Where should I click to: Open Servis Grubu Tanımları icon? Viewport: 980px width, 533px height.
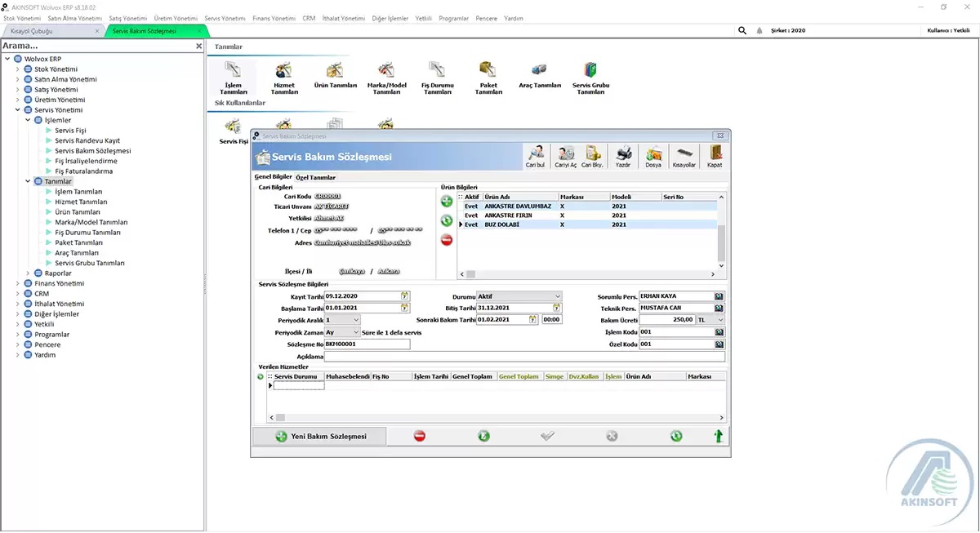[x=590, y=74]
